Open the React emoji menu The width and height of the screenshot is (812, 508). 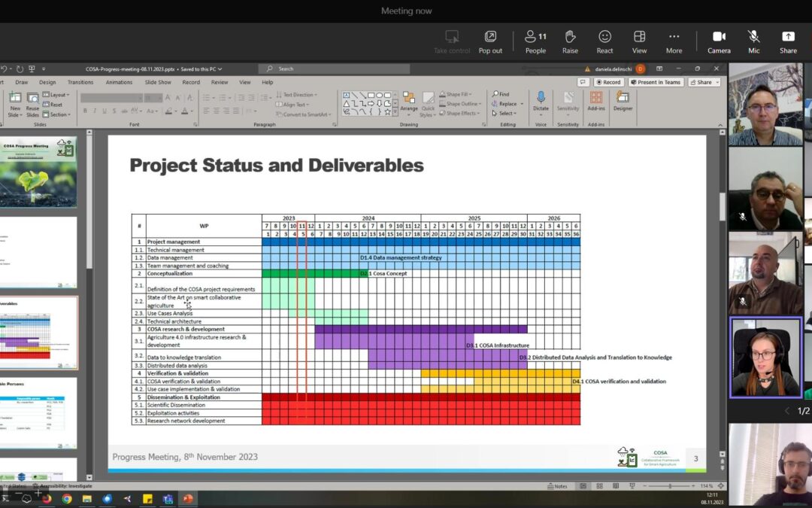[x=604, y=41]
